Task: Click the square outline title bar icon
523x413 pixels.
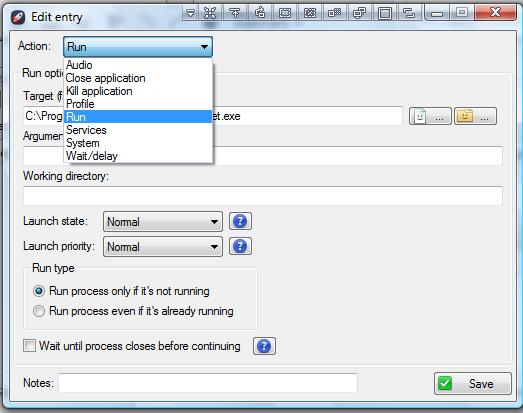Action: 385,13
